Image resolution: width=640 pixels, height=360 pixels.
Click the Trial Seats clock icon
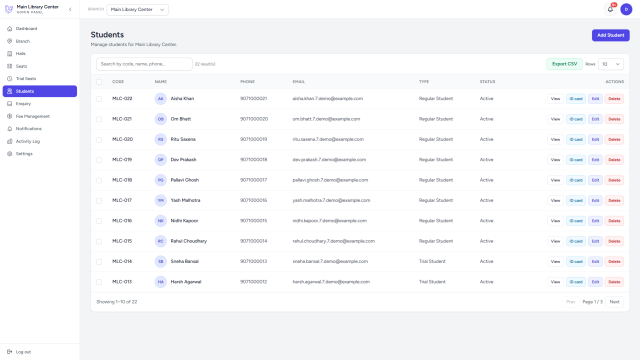pyautogui.click(x=10, y=78)
